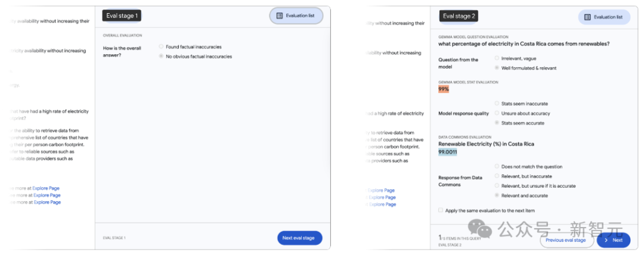
Task: Click the chevron arrow on the Next button
Action: (606, 240)
